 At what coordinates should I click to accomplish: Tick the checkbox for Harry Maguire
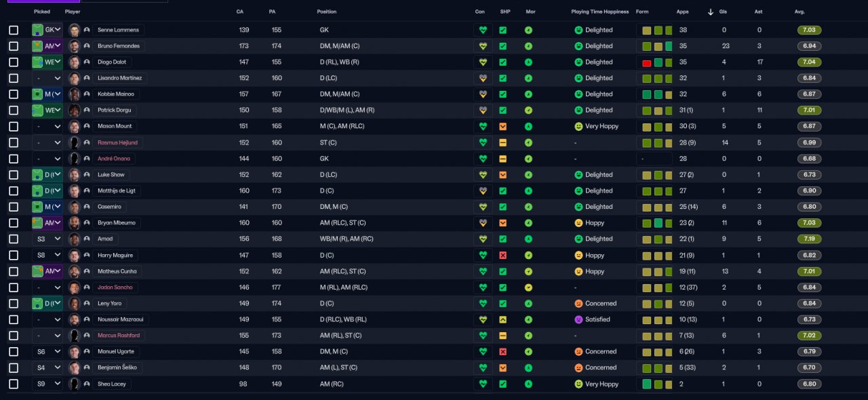pos(14,255)
